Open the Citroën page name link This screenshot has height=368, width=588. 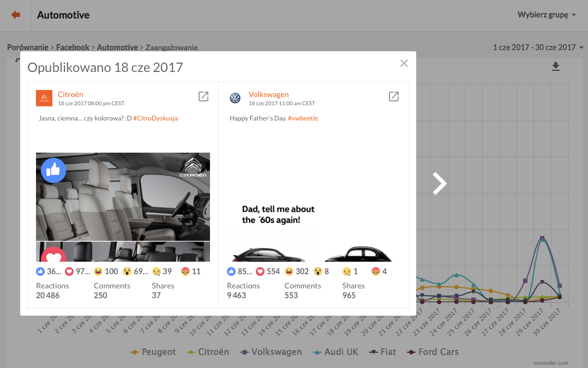pos(70,94)
